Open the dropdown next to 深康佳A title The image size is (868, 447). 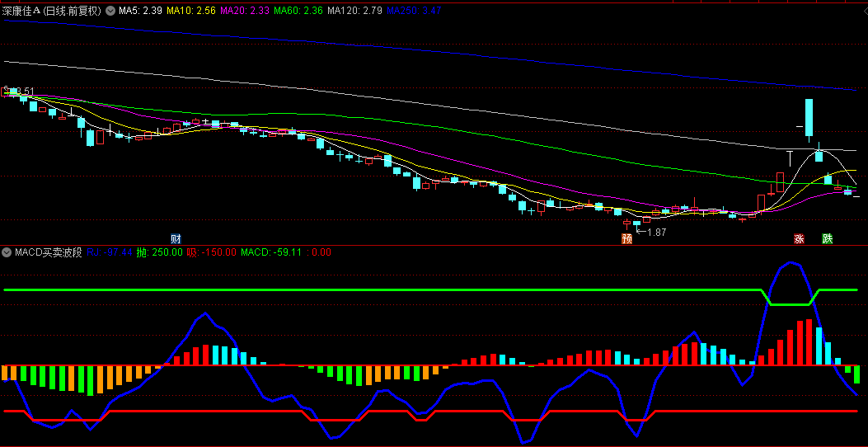click(110, 11)
